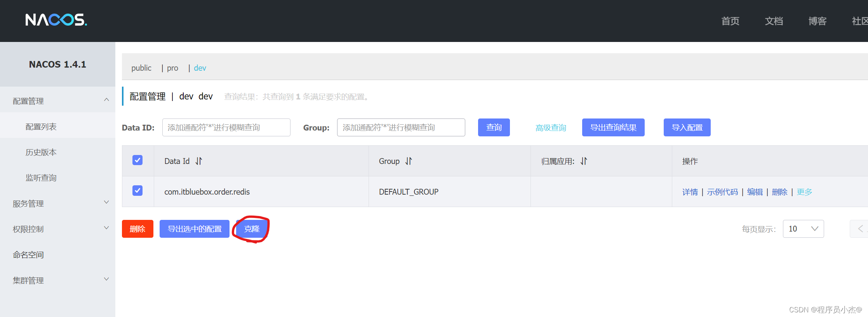Open 博客 in the top navigation

(817, 21)
